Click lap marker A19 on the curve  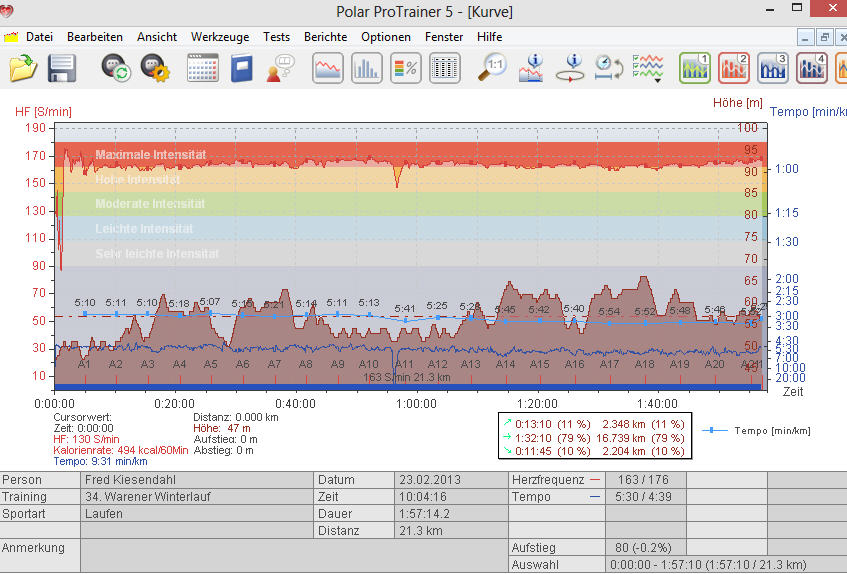(x=679, y=364)
